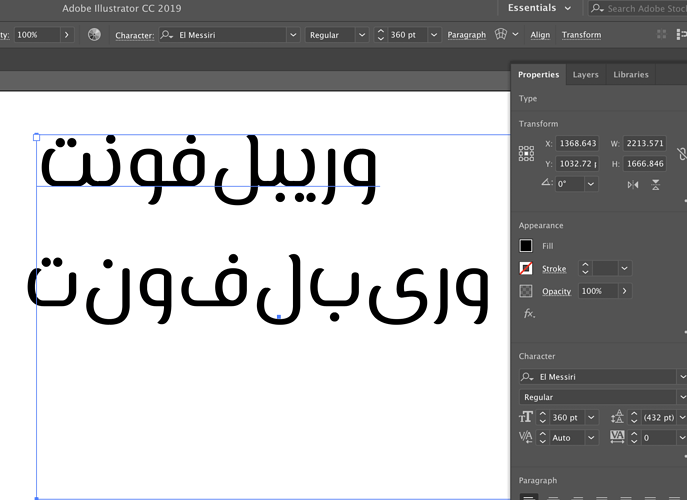
Task: Open the font size dropdown in Character section
Action: click(x=591, y=417)
